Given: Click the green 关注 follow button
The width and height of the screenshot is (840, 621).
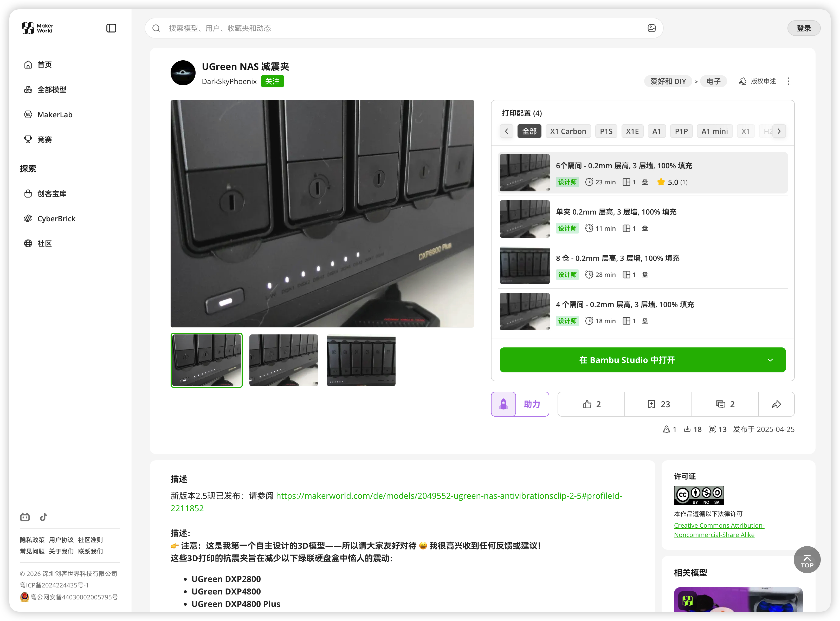Looking at the screenshot, I should tap(272, 81).
